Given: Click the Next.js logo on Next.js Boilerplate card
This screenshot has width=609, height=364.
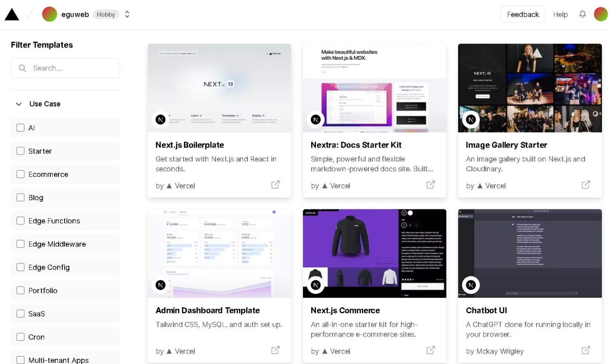Looking at the screenshot, I should click(161, 119).
